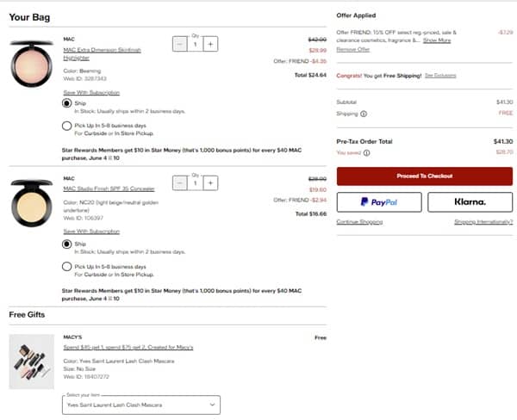Viewport: 517px width, 420px height.
Task: Increase quantity of MAC Skinfinish Highlighter
Action: coord(211,43)
